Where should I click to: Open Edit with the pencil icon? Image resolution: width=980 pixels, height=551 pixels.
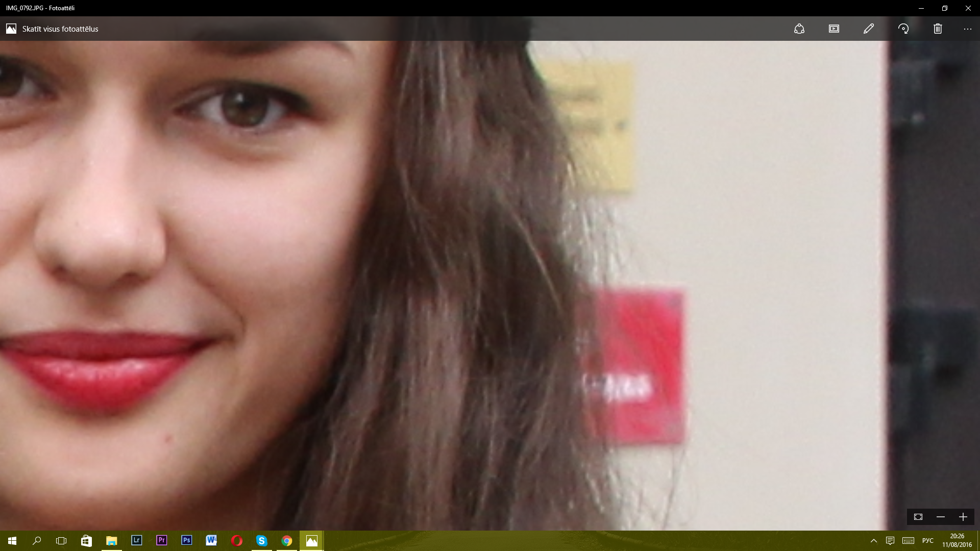click(869, 29)
